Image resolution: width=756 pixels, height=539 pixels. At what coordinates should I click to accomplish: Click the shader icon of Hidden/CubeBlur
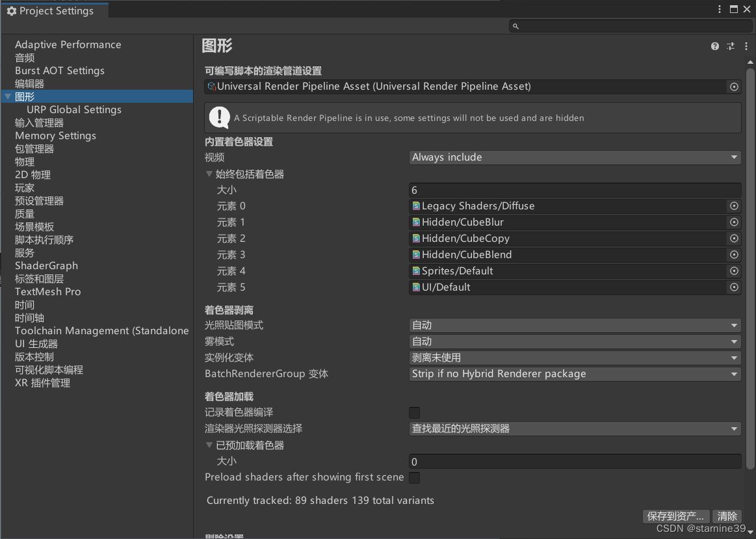click(416, 222)
